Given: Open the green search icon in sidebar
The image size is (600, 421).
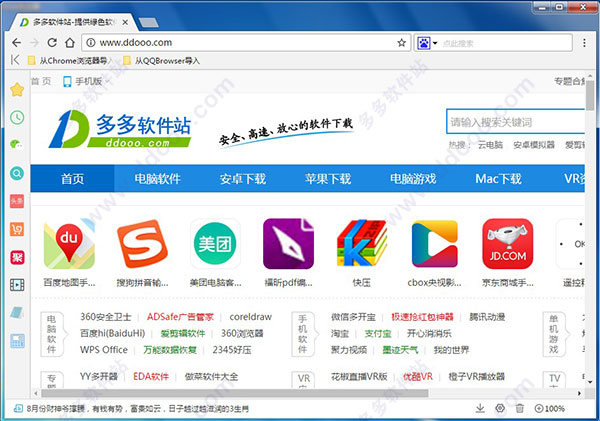Looking at the screenshot, I should 17,173.
